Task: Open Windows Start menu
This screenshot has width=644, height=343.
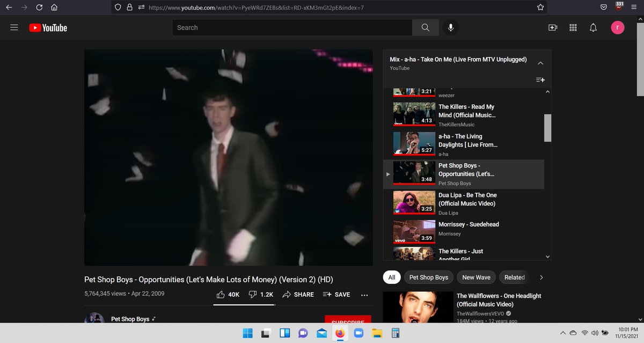Action: [x=248, y=333]
